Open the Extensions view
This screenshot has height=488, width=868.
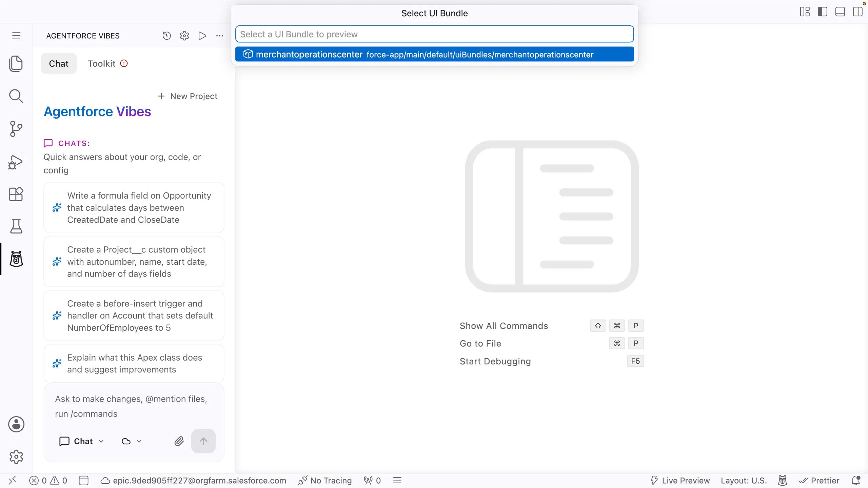(x=16, y=194)
